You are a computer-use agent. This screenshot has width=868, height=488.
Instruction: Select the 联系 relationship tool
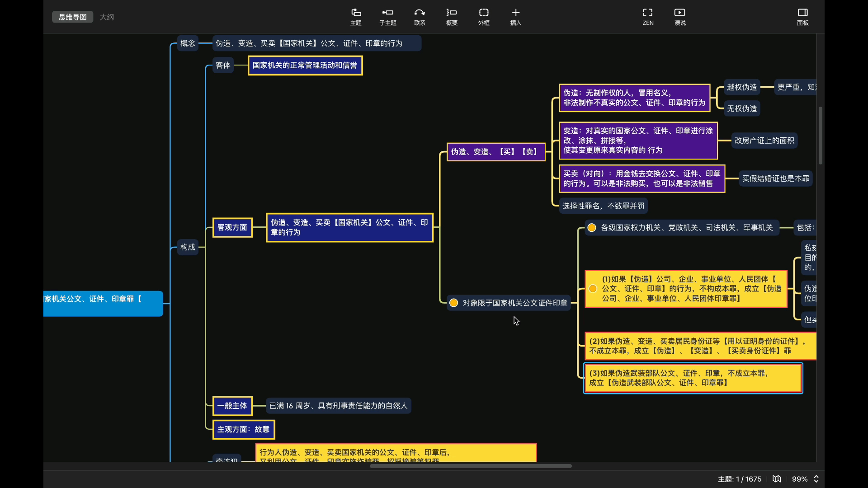(420, 17)
